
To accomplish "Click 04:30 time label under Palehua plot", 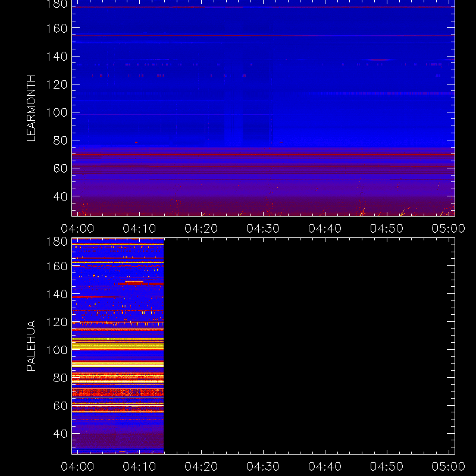I will pyautogui.click(x=263, y=466).
